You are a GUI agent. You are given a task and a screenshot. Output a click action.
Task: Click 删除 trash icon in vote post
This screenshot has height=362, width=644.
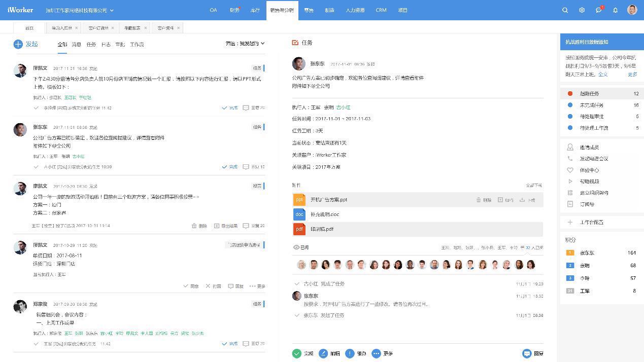194,226
